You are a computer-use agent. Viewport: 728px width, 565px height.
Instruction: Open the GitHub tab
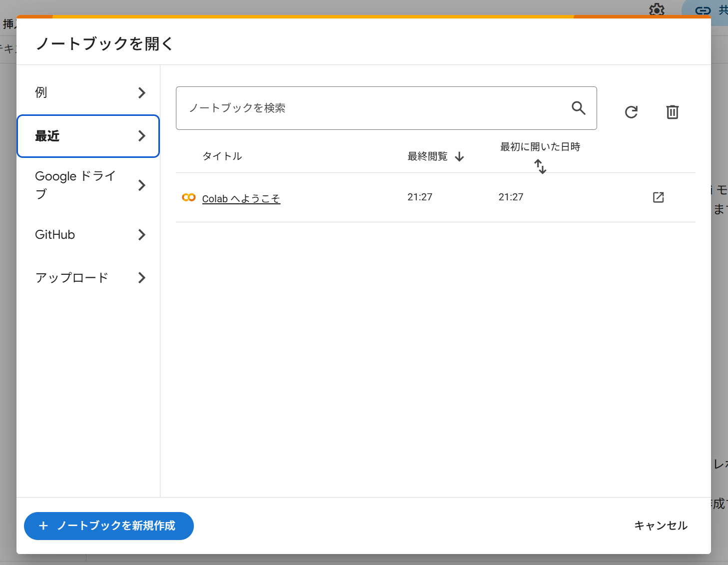point(55,235)
